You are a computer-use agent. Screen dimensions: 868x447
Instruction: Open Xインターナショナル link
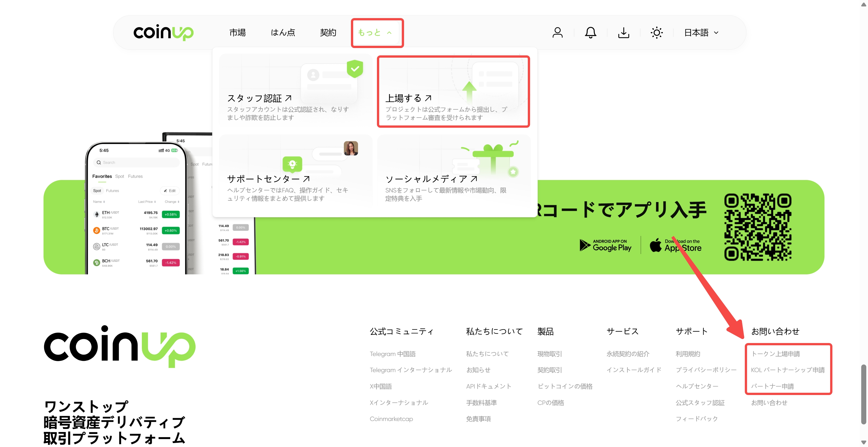399,403
